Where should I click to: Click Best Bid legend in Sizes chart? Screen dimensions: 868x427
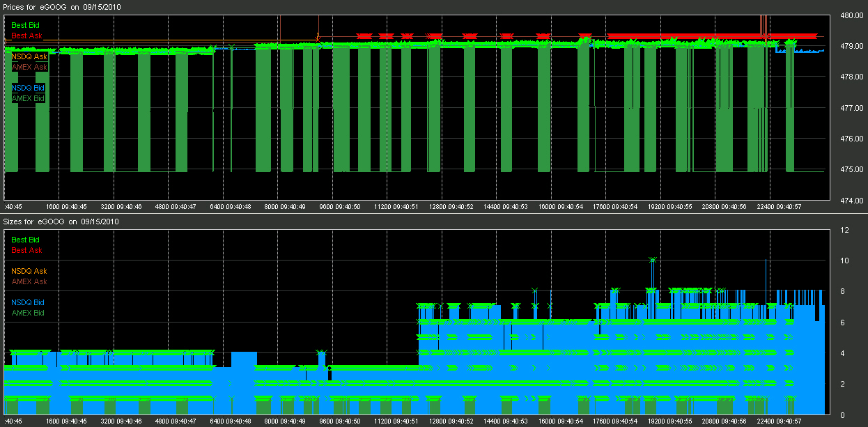(25, 240)
